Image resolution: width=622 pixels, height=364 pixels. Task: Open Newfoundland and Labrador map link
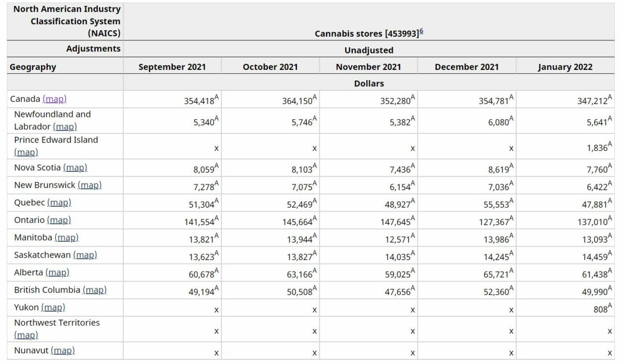pos(65,127)
